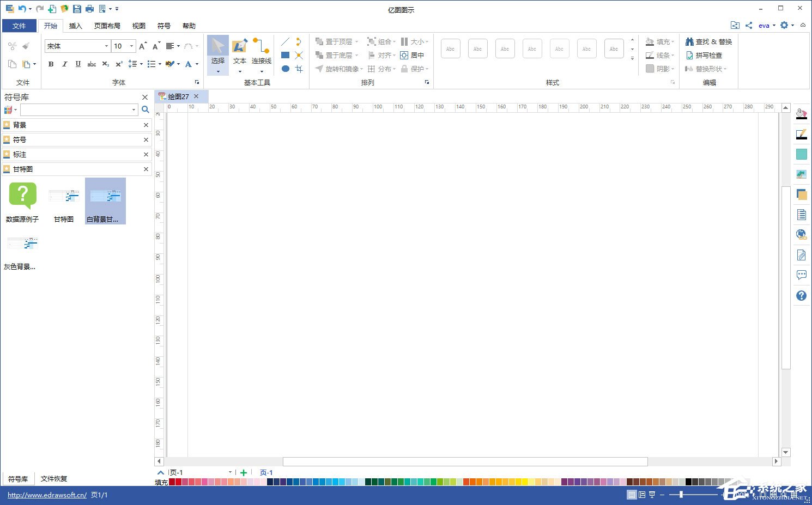Image resolution: width=812 pixels, height=505 pixels.
Task: Toggle superscript formatting
Action: [x=119, y=64]
